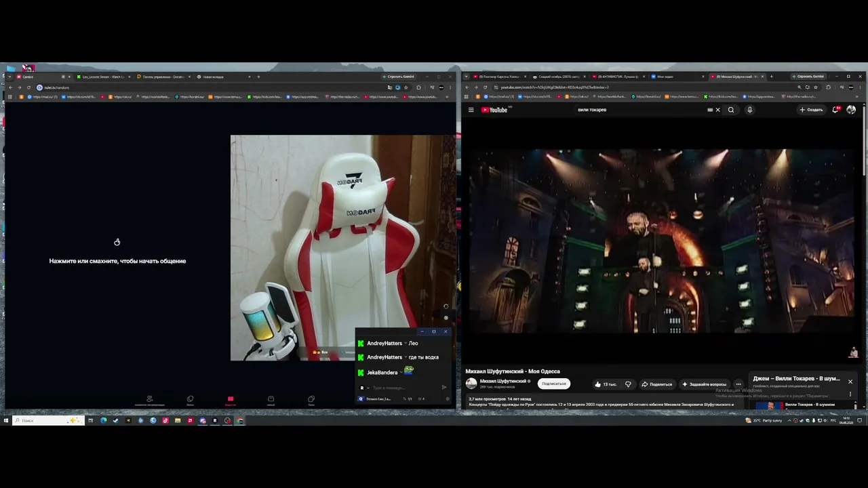Click the YouTube logo
The width and height of the screenshot is (868, 488).
pyautogui.click(x=494, y=110)
